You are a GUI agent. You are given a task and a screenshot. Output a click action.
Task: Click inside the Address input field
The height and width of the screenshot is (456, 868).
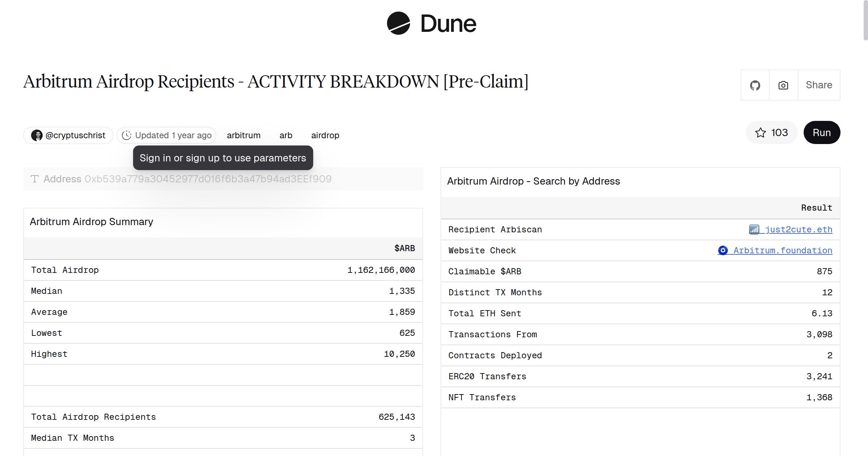[217, 178]
